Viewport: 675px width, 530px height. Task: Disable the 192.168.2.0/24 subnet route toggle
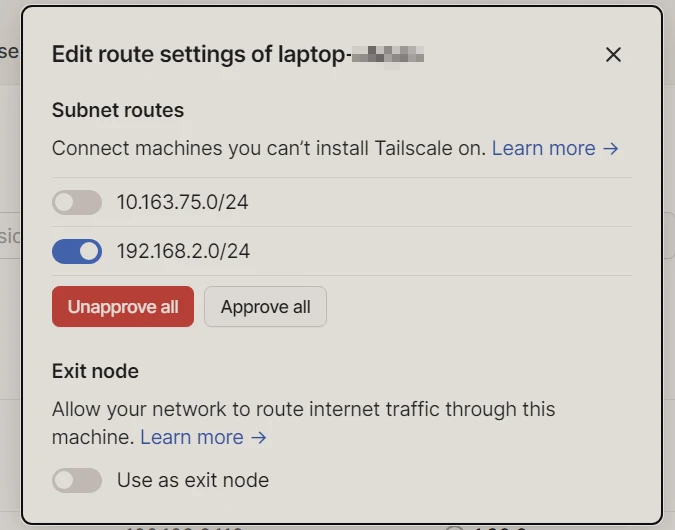pyautogui.click(x=77, y=251)
